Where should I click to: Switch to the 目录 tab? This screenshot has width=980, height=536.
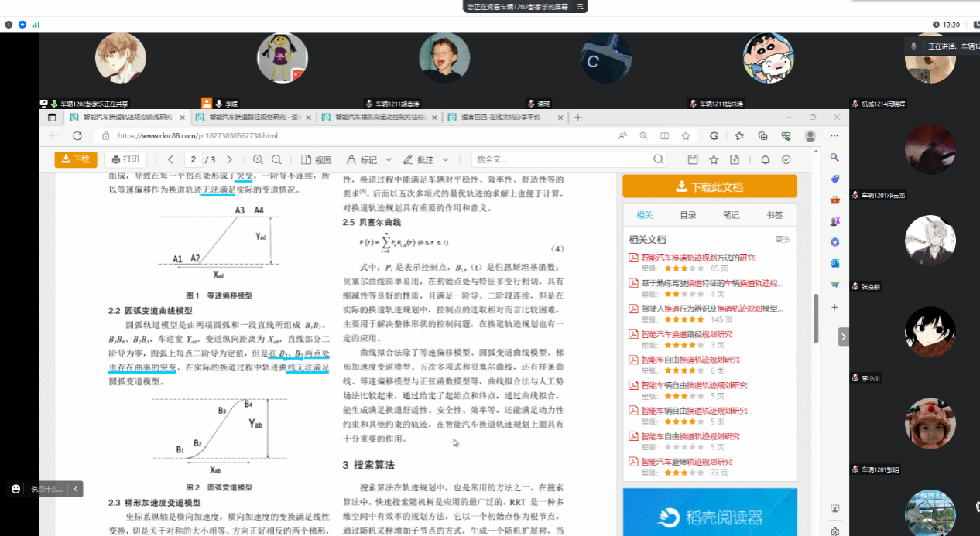(x=687, y=215)
